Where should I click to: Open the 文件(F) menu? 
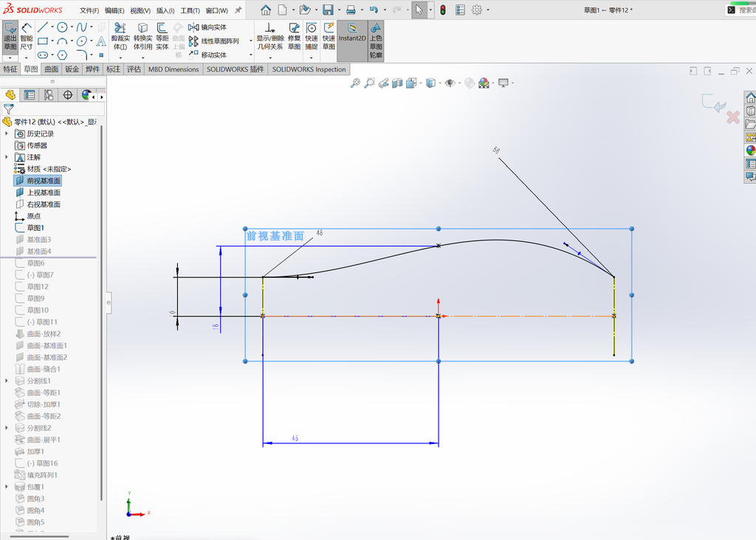(x=89, y=10)
